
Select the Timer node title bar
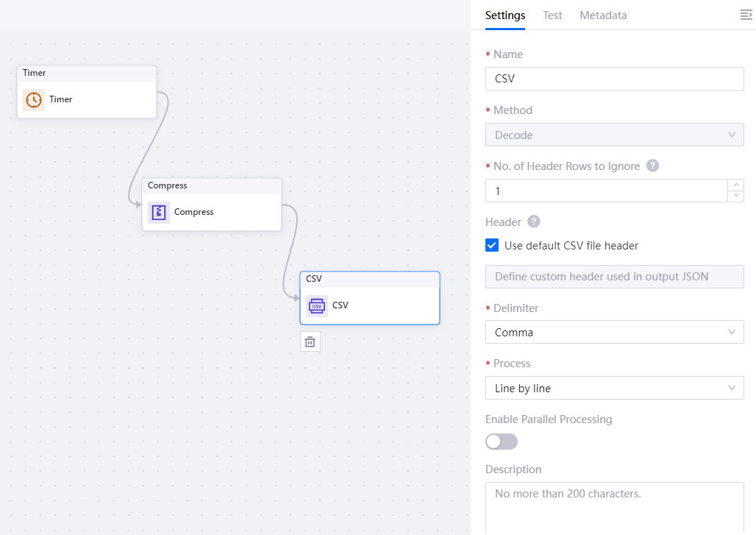[87, 73]
